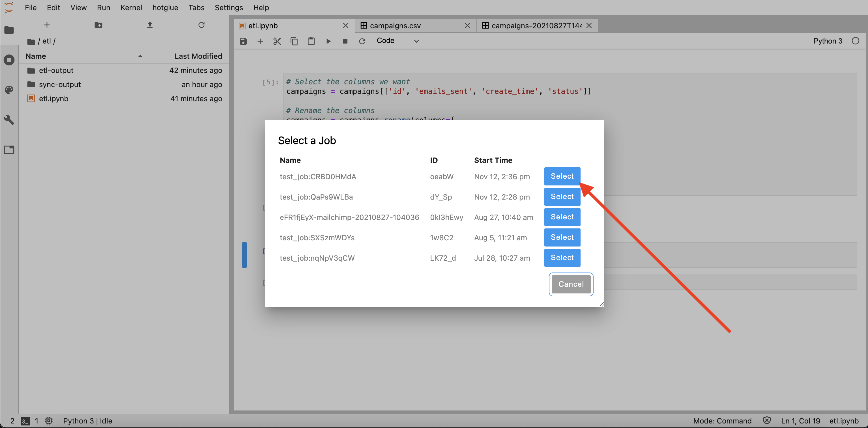Viewport: 868px width, 428px height.
Task: Select the eFR1fjEyX-mailchimp job
Action: click(x=562, y=217)
